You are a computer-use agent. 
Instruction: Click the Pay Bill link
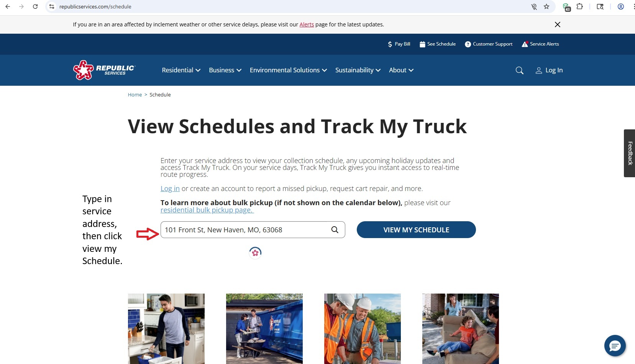pos(399,44)
